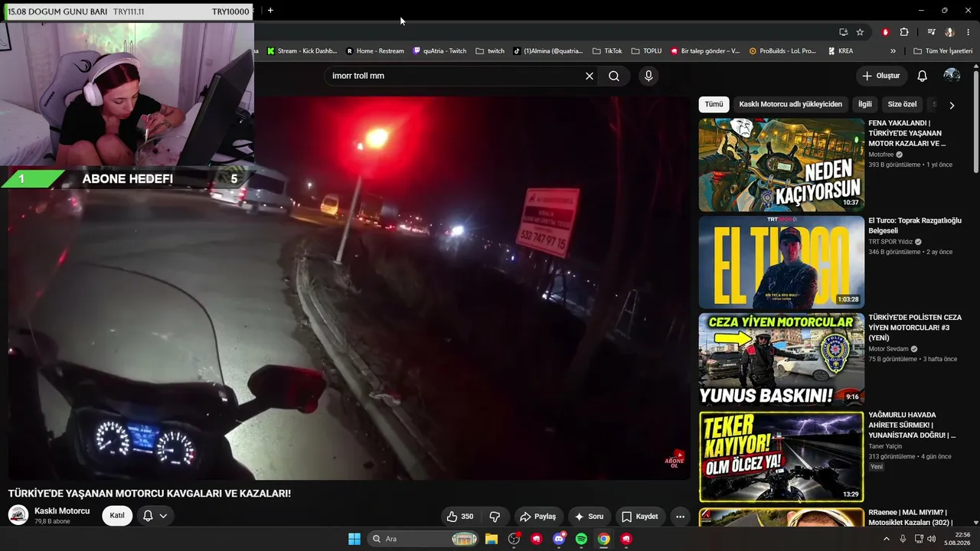Click the main video player
This screenshot has width=980, height=551.
349,288
